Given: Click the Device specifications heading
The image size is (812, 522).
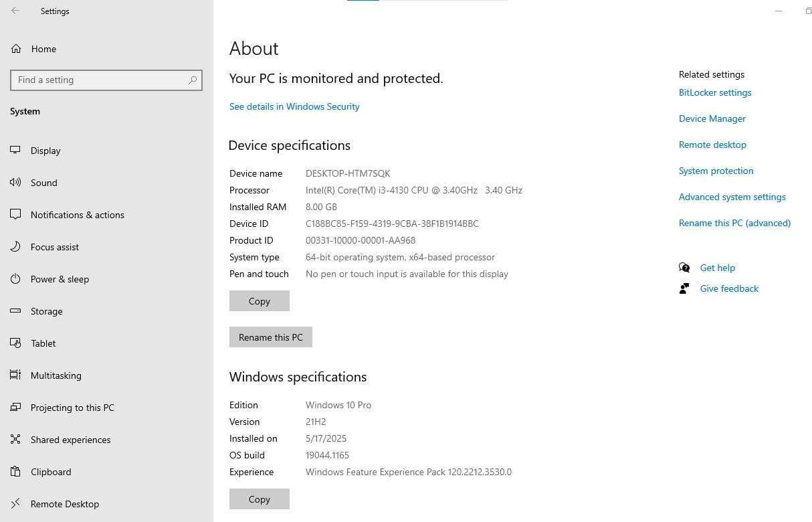Looking at the screenshot, I should point(290,145).
